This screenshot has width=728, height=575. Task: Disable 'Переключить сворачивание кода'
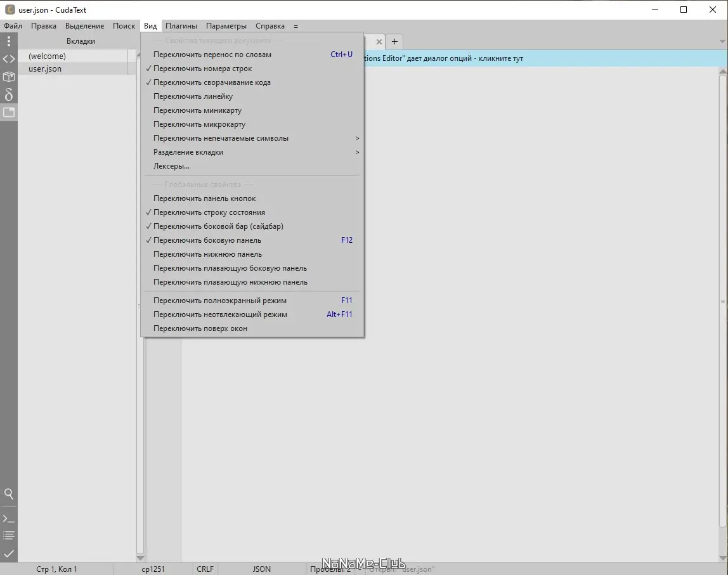tap(211, 82)
